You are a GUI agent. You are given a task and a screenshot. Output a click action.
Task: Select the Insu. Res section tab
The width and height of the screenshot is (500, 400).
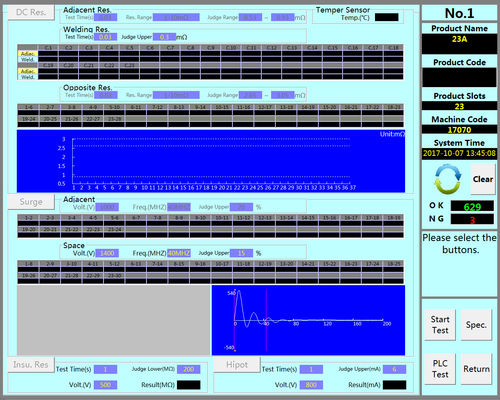(31, 364)
